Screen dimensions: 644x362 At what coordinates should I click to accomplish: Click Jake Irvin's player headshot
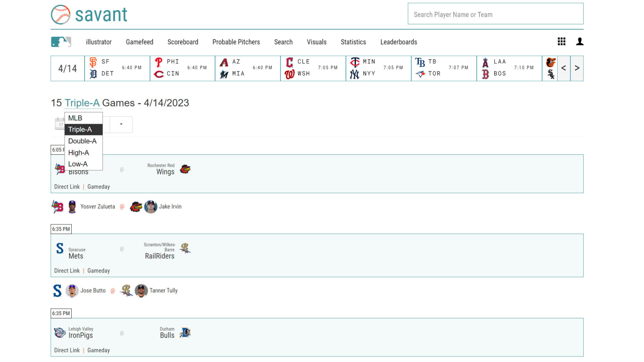[151, 207]
